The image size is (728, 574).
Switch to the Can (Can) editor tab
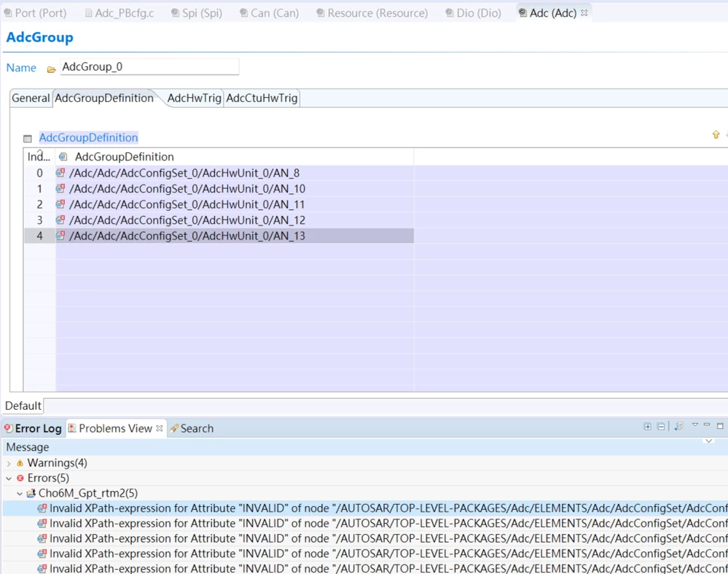(x=270, y=13)
